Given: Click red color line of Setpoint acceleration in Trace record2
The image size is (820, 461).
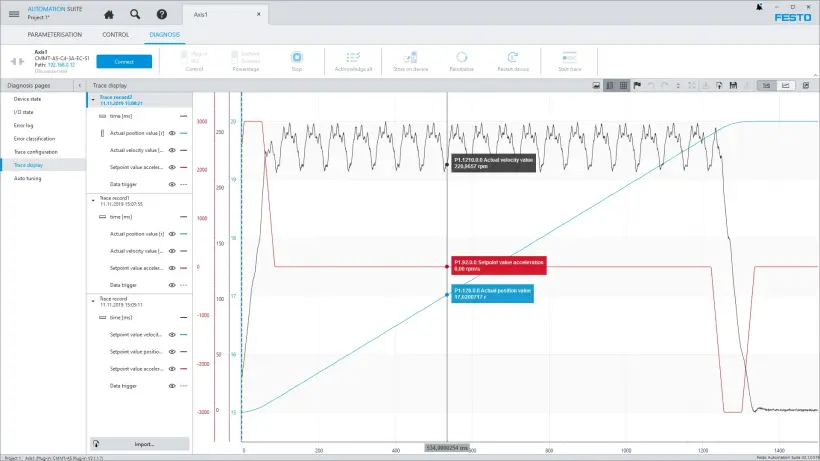Looking at the screenshot, I should tap(183, 167).
